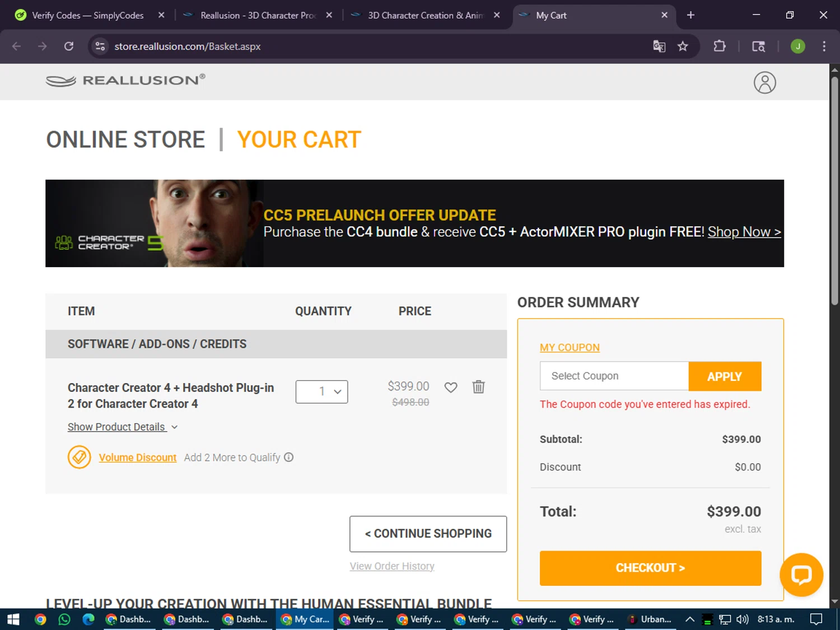The width and height of the screenshot is (840, 630).
Task: View site information icon in address bar
Action: tap(100, 46)
